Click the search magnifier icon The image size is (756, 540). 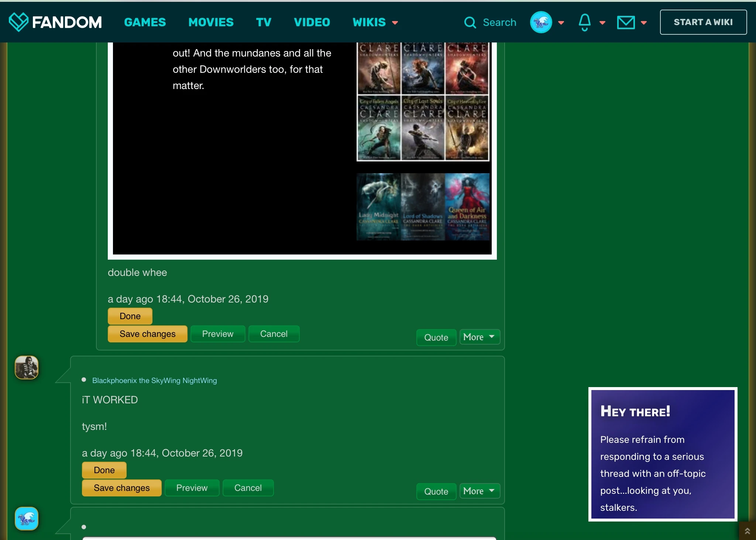[470, 23]
